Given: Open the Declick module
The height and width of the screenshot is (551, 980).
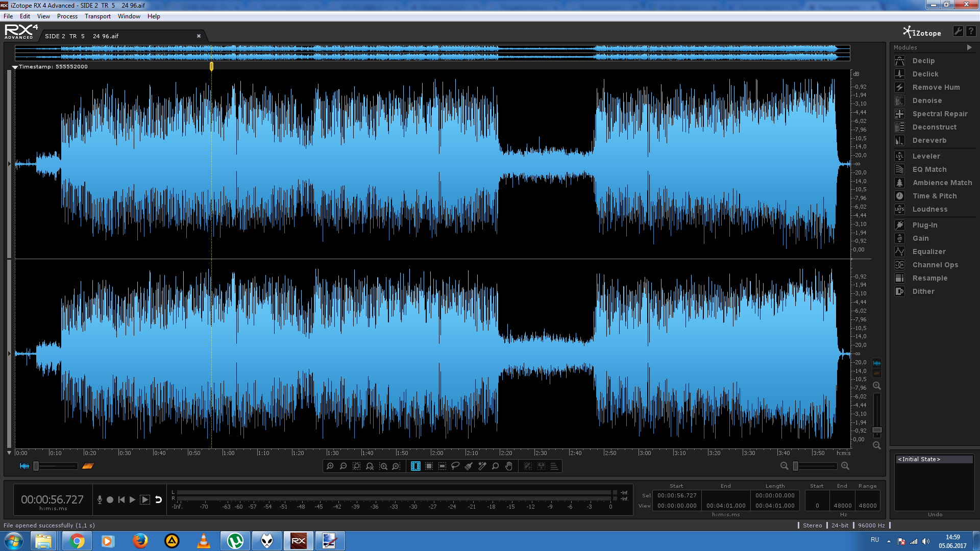Looking at the screenshot, I should pos(925,74).
